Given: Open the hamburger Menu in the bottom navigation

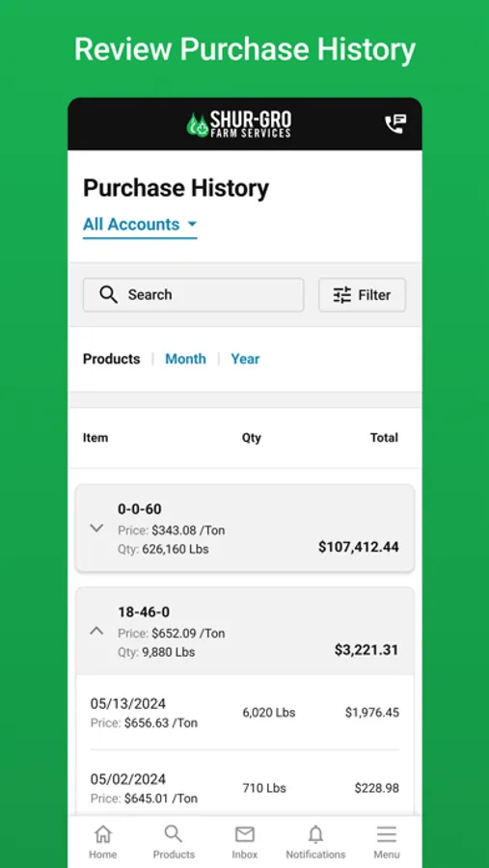Looking at the screenshot, I should [x=387, y=842].
